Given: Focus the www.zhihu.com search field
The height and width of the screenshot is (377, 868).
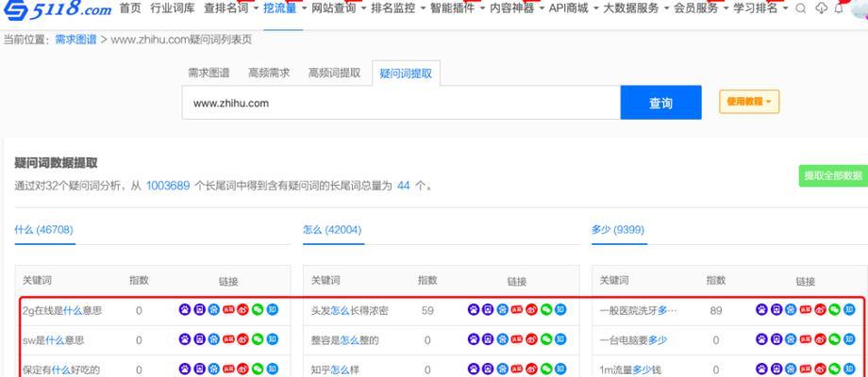Looking at the screenshot, I should click(x=401, y=103).
